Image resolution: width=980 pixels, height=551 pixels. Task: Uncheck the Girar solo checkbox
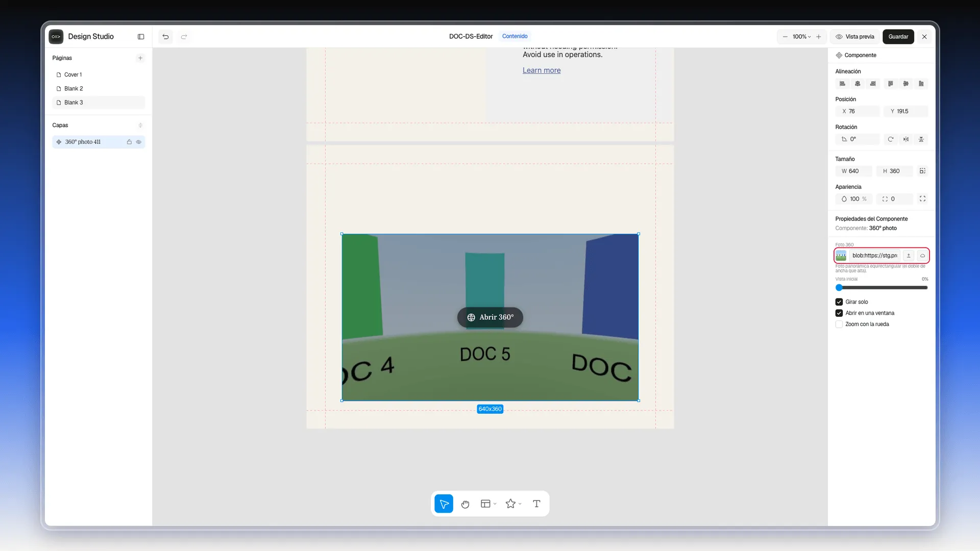click(x=839, y=302)
